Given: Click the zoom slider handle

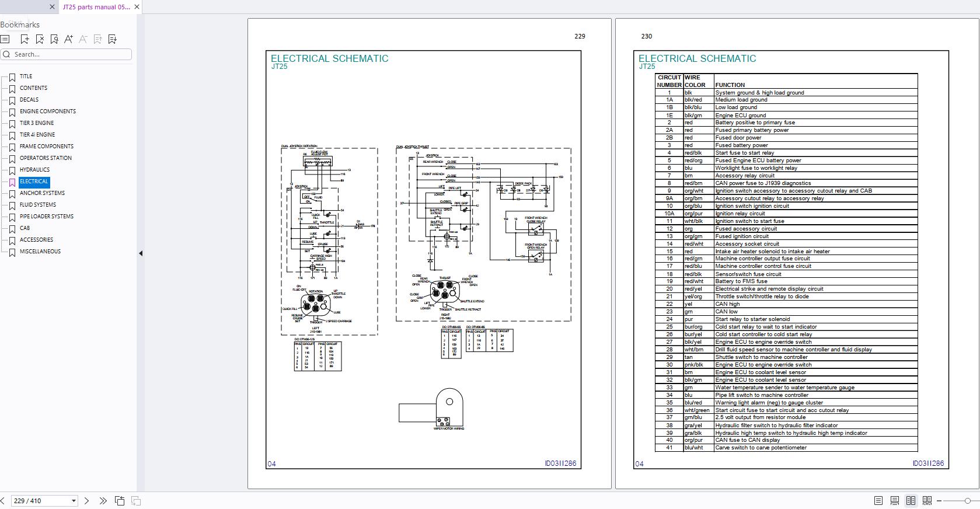Looking at the screenshot, I should coord(967,501).
